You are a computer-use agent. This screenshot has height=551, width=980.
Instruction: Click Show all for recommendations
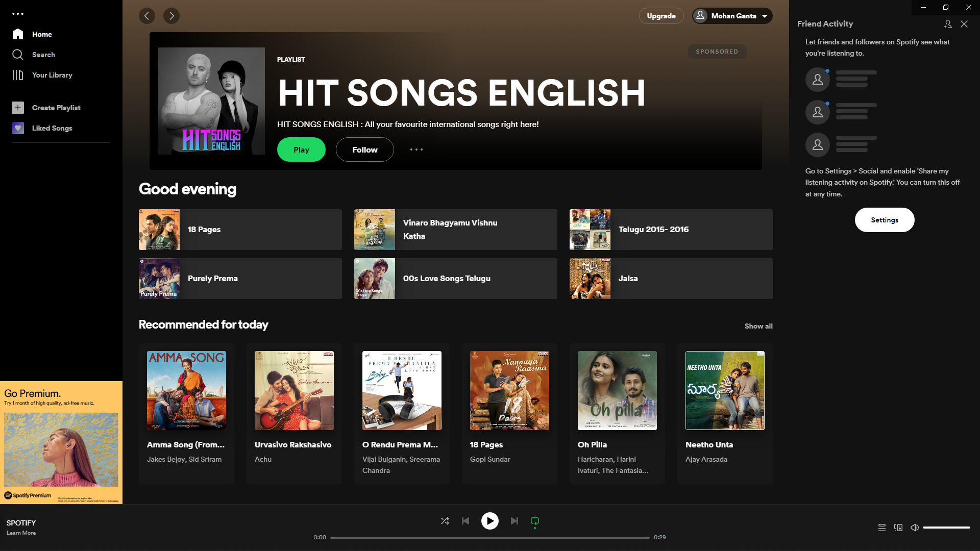point(758,326)
